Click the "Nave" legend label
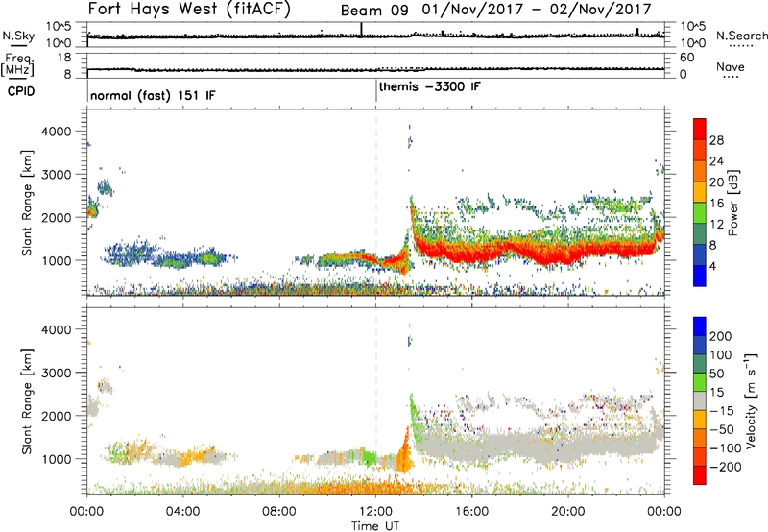Viewport: 768px width, 532px height. pyautogui.click(x=731, y=66)
